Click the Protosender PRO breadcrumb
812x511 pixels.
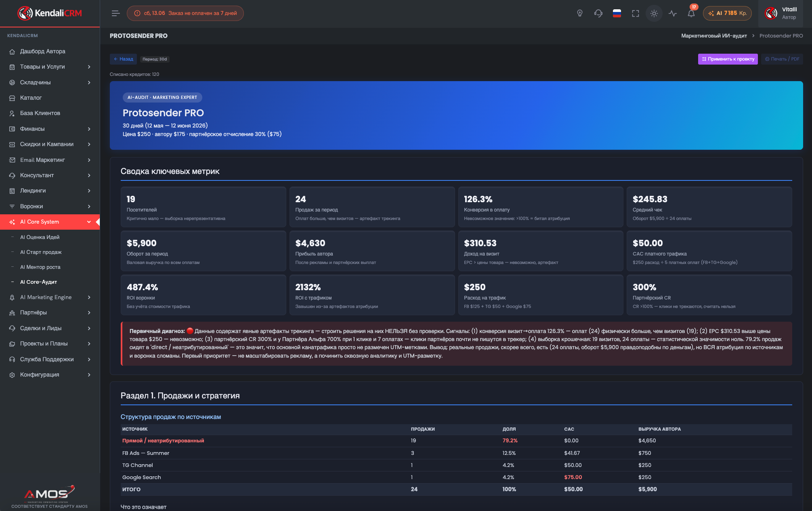[781, 36]
